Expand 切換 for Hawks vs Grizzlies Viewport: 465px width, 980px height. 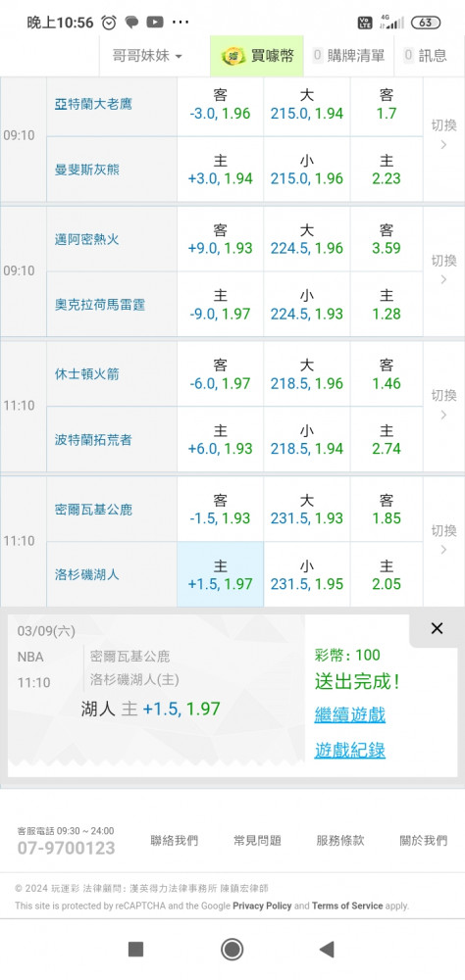(443, 135)
